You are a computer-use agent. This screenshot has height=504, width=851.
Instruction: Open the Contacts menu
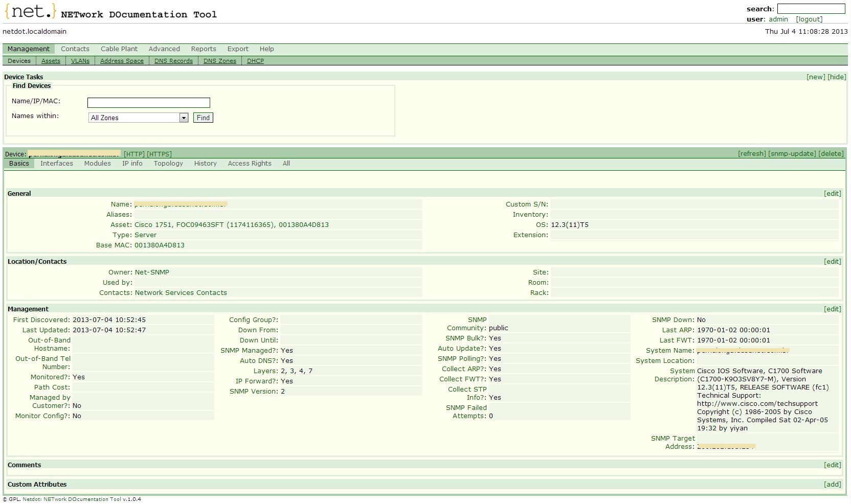[x=75, y=49]
